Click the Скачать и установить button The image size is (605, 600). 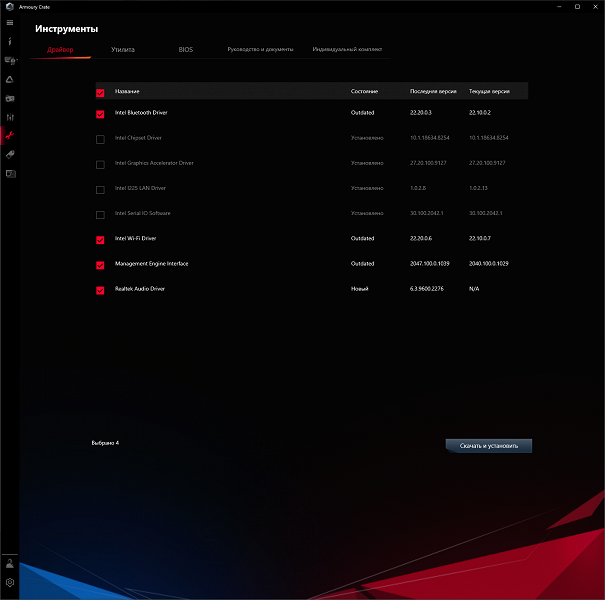(x=489, y=446)
